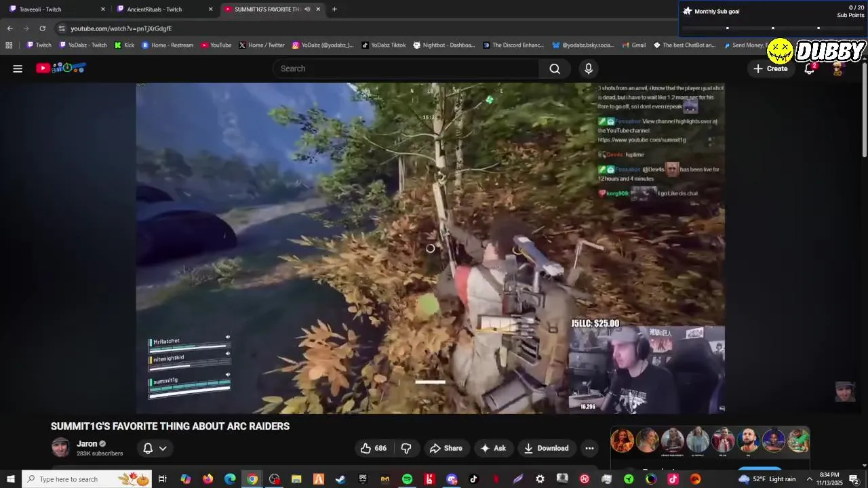Click the video player to pause
Viewport: 868px width, 488px height.
(430, 248)
